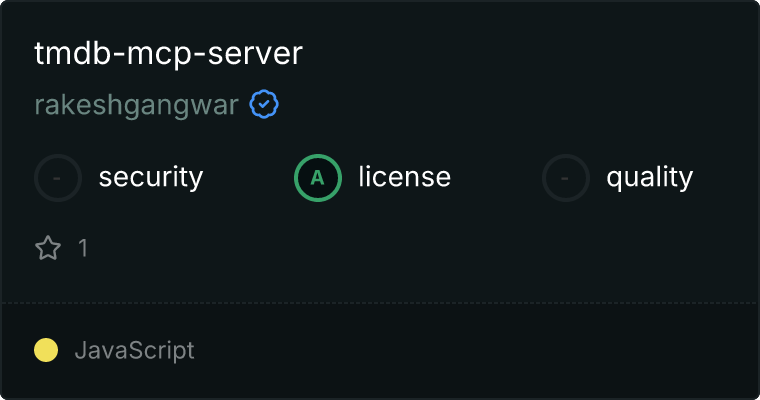Image resolution: width=760 pixels, height=400 pixels.
Task: Click the dash inside the security circle
Action: click(57, 178)
